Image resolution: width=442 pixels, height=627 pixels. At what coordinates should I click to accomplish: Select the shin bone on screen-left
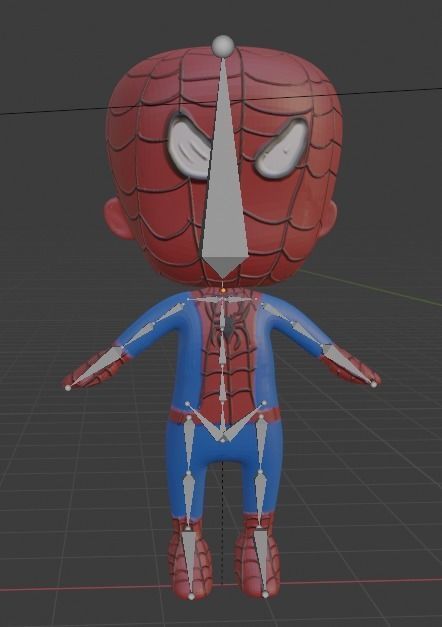tap(188, 501)
